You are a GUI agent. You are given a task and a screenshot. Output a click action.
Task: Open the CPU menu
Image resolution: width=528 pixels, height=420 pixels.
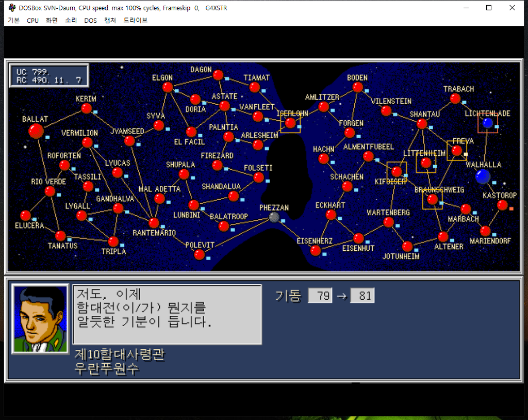click(x=32, y=20)
